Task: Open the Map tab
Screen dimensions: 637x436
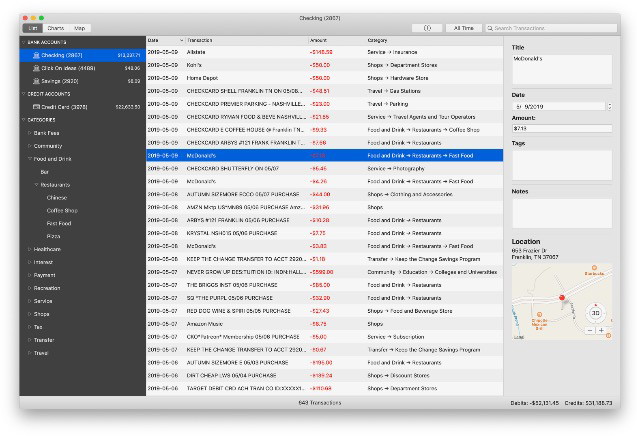Action: (x=79, y=28)
